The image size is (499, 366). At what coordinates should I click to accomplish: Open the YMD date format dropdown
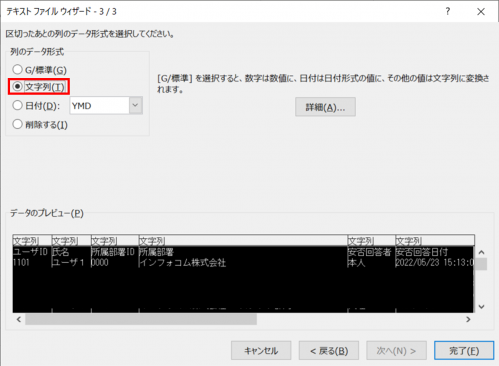point(136,105)
